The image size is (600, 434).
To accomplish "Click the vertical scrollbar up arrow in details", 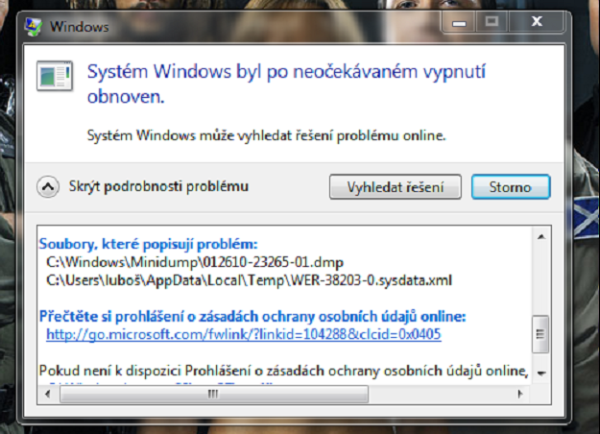I will coord(541,237).
